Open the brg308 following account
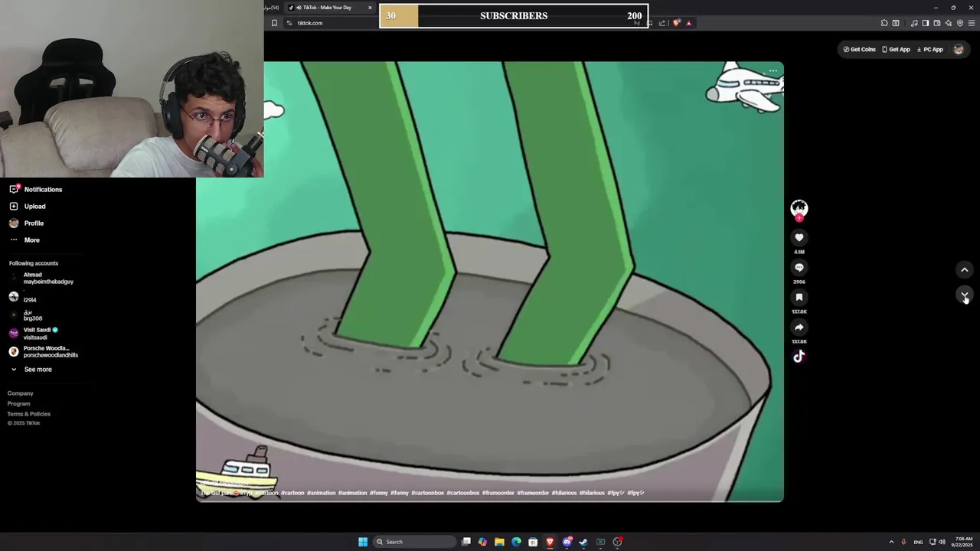 click(x=26, y=315)
